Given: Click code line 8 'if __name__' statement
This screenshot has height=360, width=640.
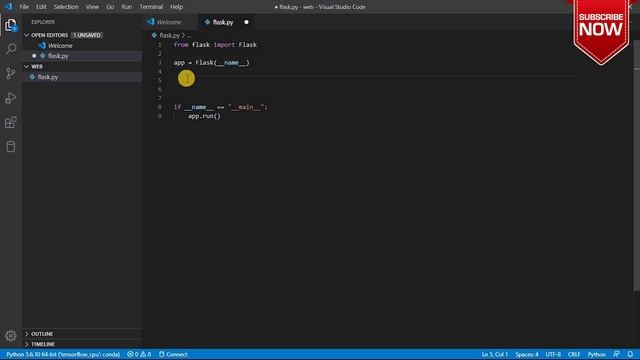Looking at the screenshot, I should point(220,107).
